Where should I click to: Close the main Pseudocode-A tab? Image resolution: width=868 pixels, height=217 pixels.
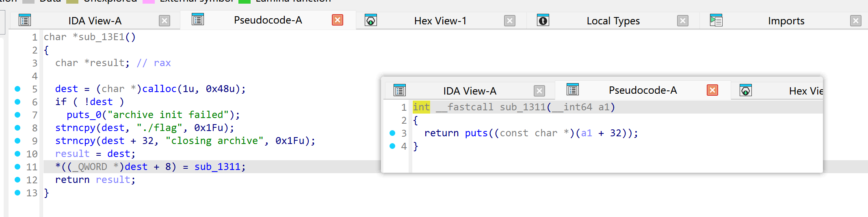(x=338, y=20)
